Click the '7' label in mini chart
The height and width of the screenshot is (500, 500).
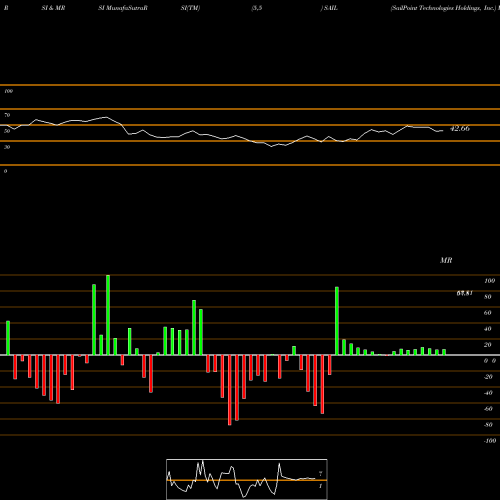[320, 474]
